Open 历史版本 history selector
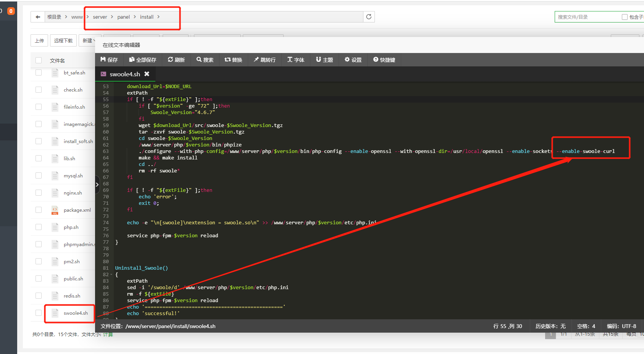Viewport: 644px width, 354px height. 550,326
